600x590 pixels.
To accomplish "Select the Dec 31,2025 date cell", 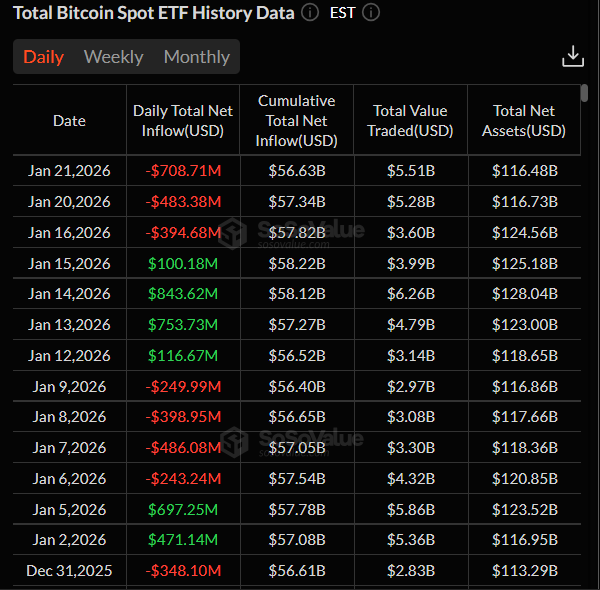I will click(69, 571).
